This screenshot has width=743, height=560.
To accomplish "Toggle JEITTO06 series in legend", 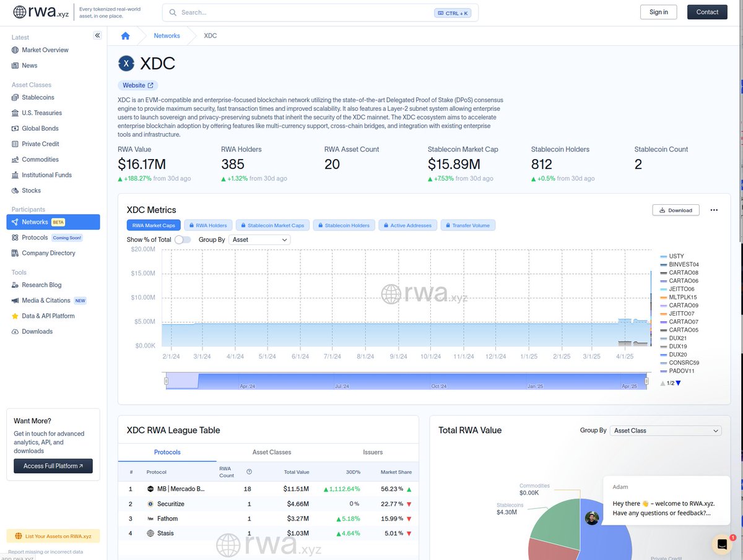I will point(677,289).
